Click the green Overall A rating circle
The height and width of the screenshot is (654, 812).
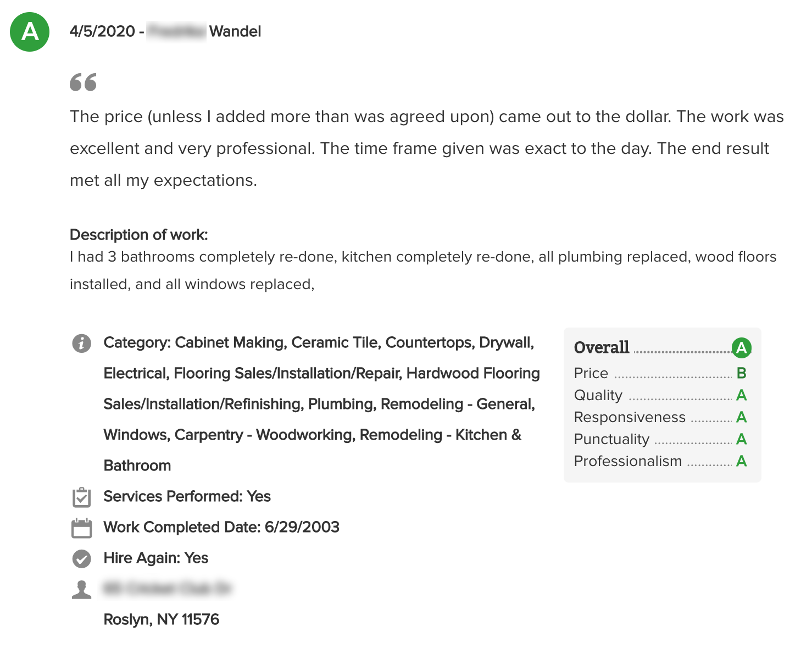tap(742, 348)
